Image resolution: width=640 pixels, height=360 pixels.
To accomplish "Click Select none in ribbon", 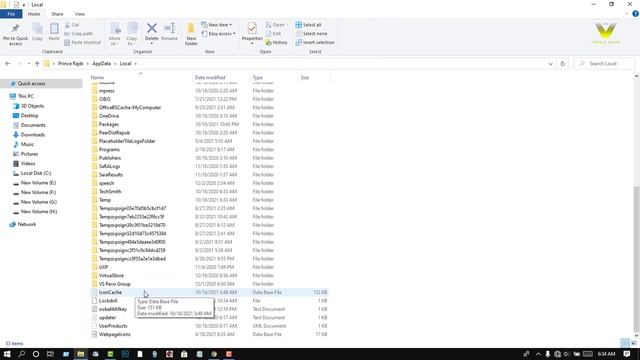I will point(311,33).
